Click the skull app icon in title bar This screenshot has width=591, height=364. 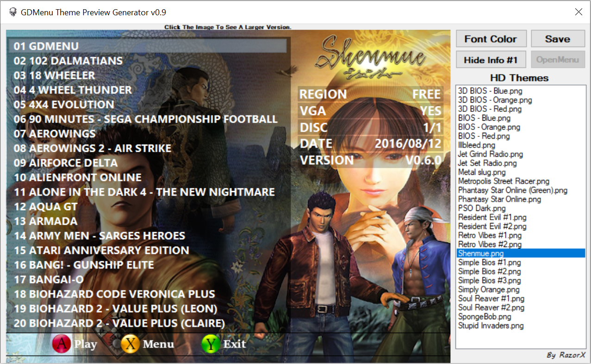(x=12, y=12)
